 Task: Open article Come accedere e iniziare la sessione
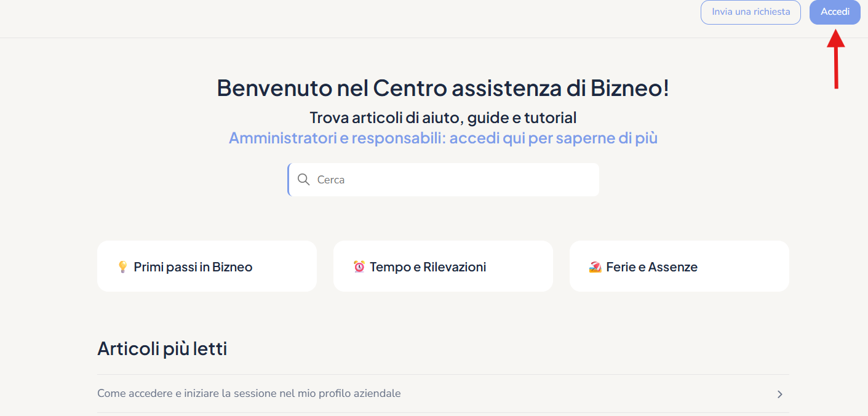249,393
